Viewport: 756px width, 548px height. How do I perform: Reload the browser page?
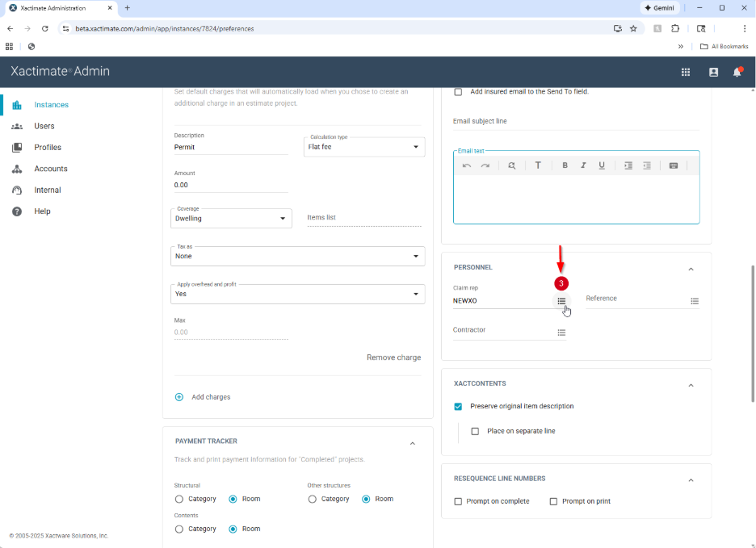(x=45, y=28)
